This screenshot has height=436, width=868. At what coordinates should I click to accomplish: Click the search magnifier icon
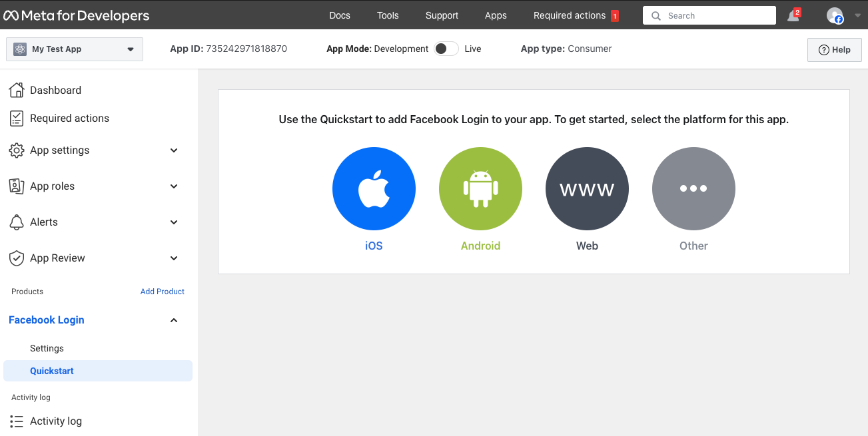(x=656, y=15)
